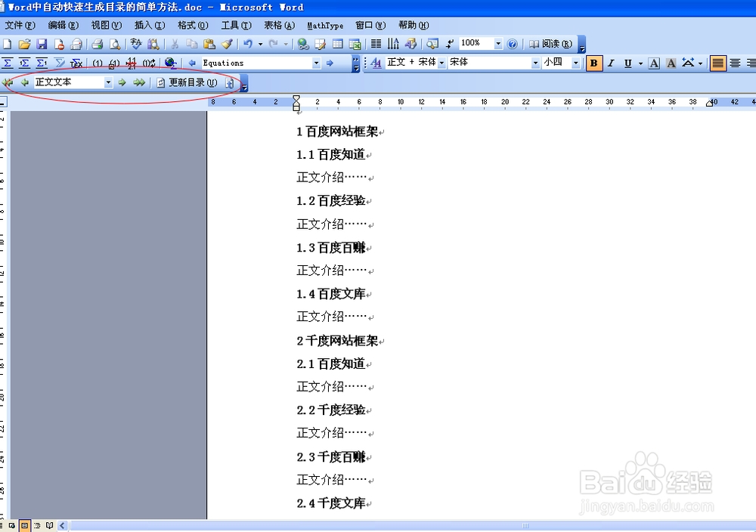
Task: Switch to Outline view
Action: tap(37, 525)
